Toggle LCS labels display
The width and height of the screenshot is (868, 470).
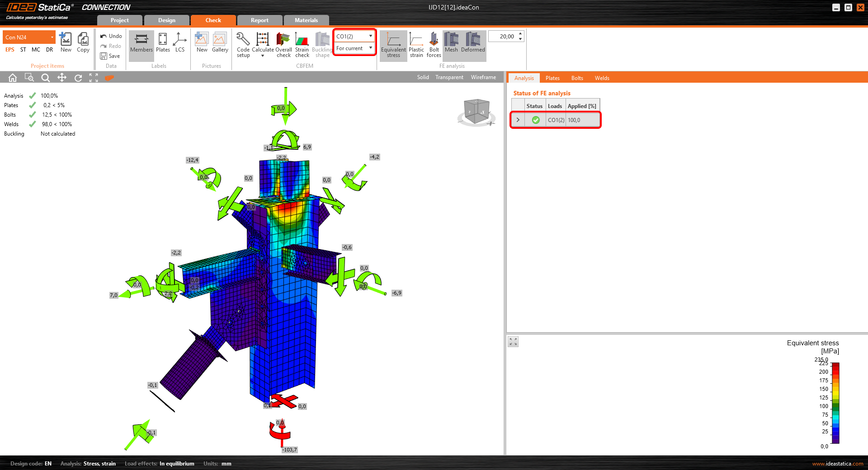pos(180,42)
